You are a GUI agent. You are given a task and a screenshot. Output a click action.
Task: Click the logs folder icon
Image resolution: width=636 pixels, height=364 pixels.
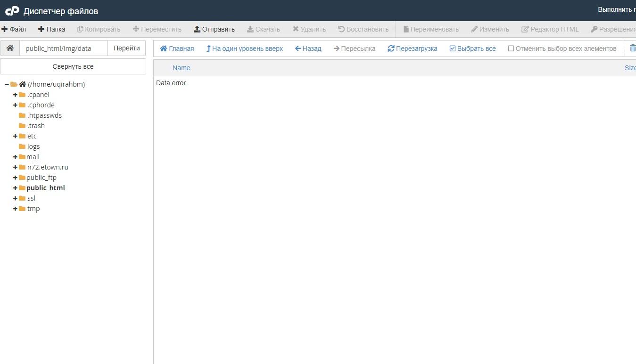[x=22, y=146]
